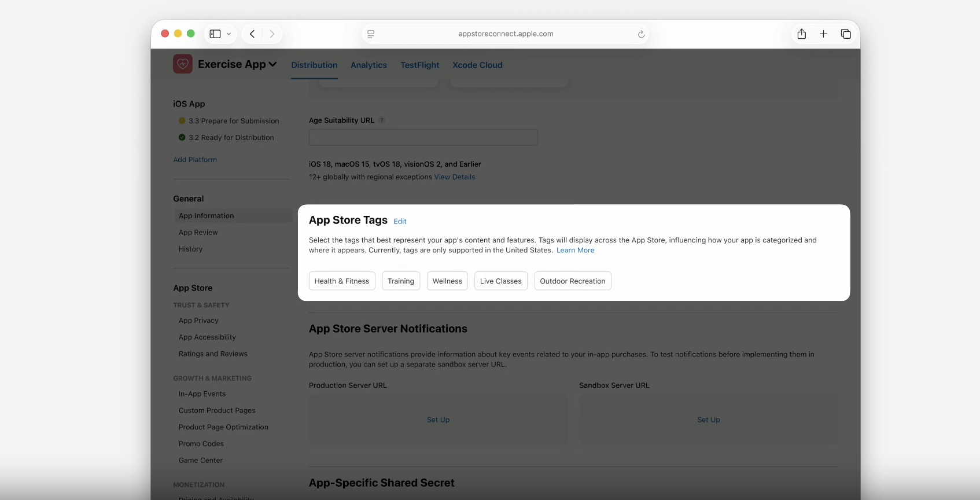This screenshot has height=500, width=980.
Task: Expand the Exercise App dropdown chevron
Action: [x=273, y=64]
